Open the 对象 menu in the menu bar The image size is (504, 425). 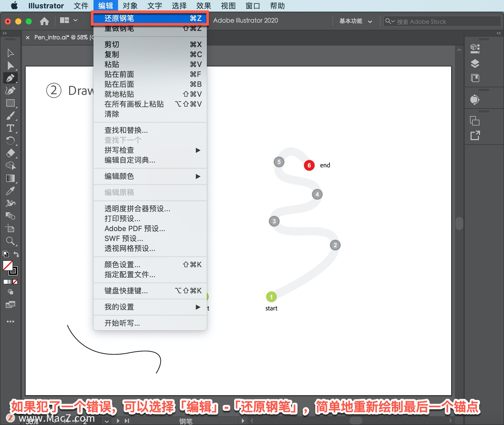coord(130,6)
